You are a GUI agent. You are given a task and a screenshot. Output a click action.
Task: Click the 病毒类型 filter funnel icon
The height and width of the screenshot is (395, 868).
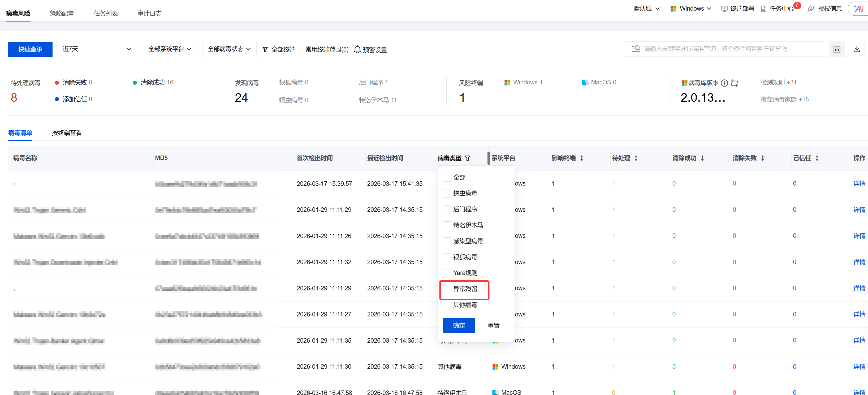pyautogui.click(x=467, y=158)
